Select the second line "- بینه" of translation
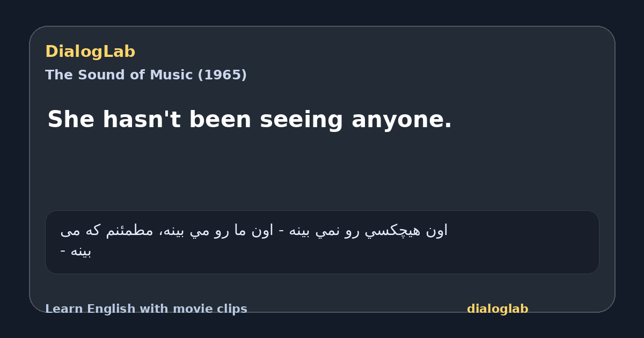 click(76, 251)
